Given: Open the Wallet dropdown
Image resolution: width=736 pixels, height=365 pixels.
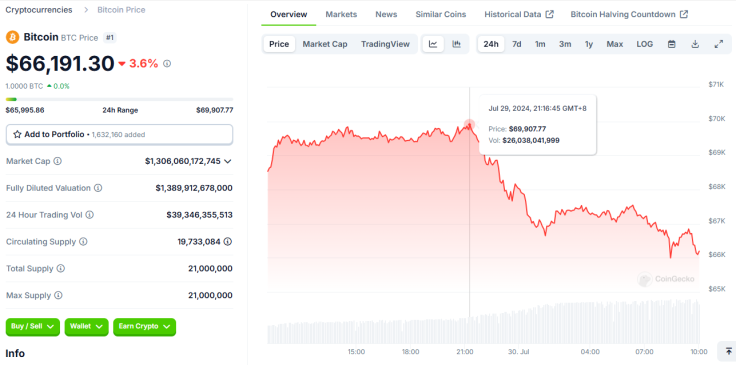Looking at the screenshot, I should (86, 327).
